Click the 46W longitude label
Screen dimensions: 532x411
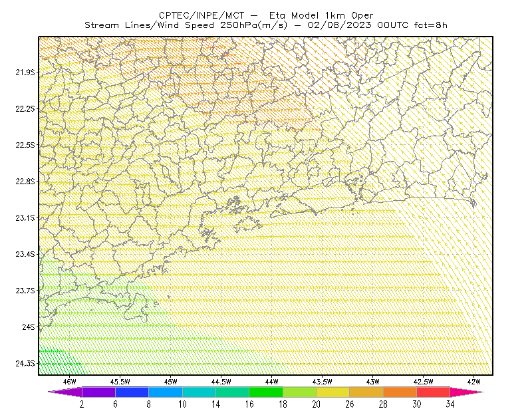[x=70, y=382]
